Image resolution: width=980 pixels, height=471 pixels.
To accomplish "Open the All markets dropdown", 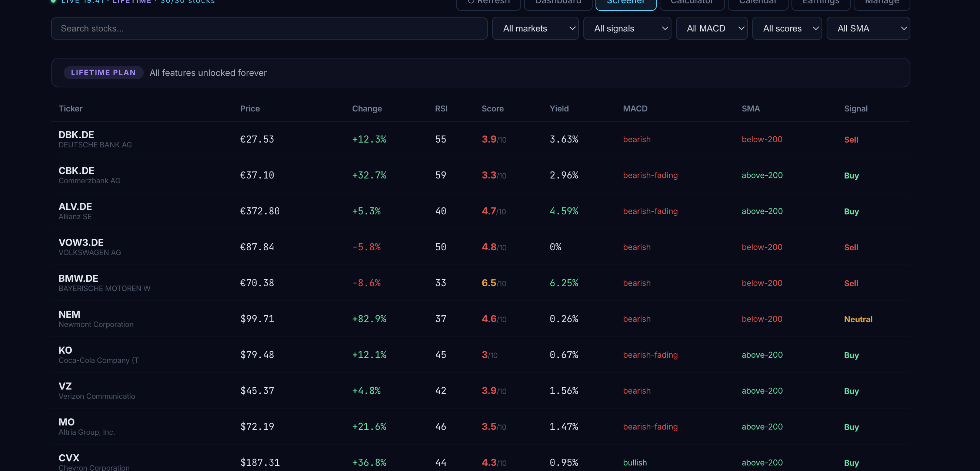I will 535,29.
